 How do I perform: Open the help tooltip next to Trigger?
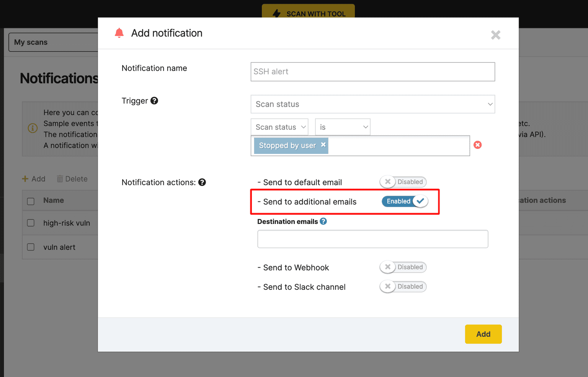[x=154, y=101]
